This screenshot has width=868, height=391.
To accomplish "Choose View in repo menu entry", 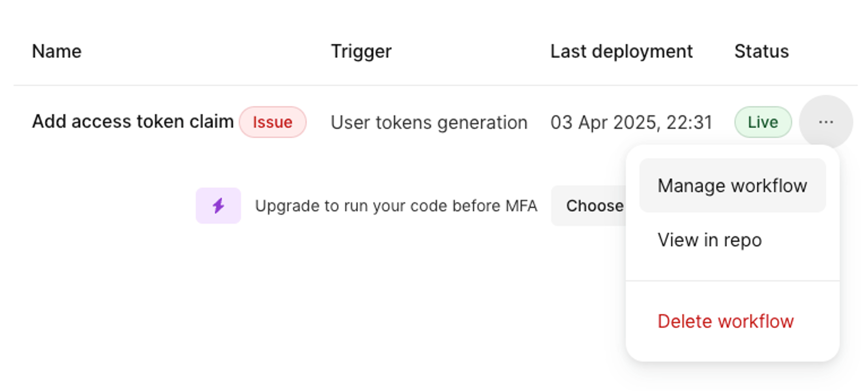I will (709, 240).
